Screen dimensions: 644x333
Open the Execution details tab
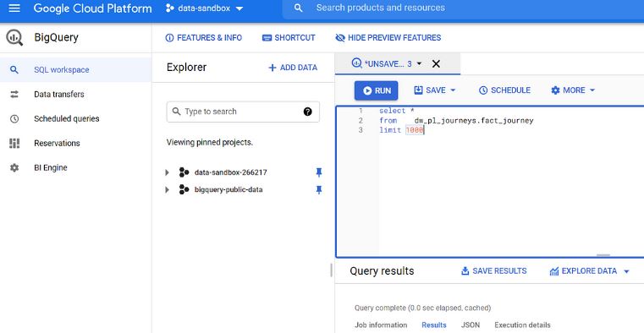click(522, 325)
